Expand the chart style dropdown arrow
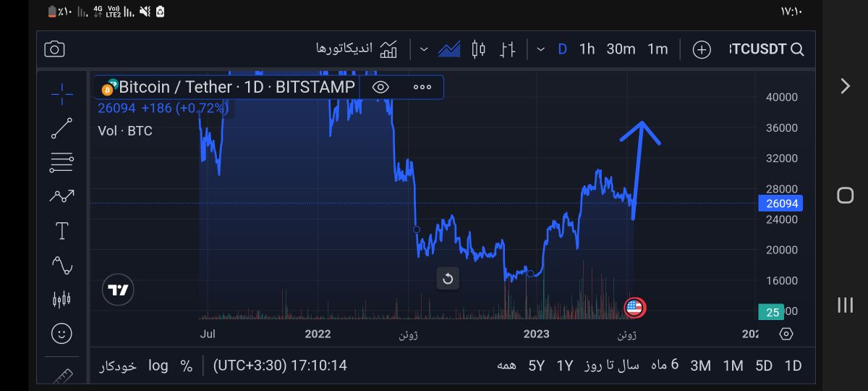 (x=424, y=49)
